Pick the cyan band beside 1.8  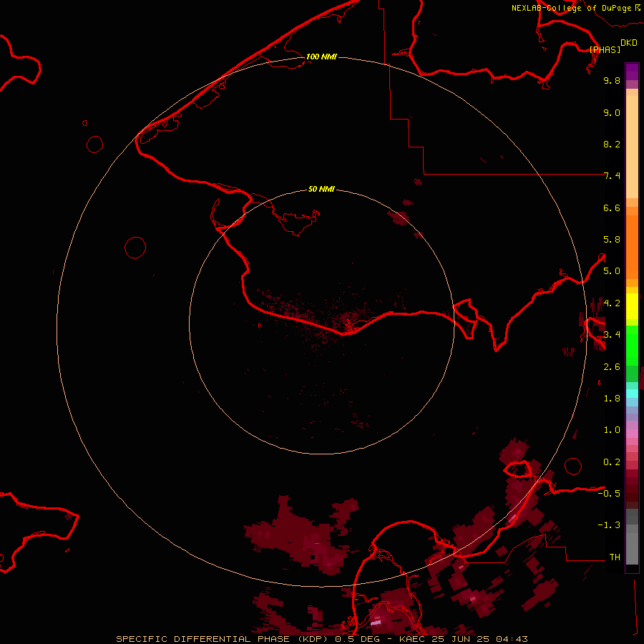(x=632, y=394)
